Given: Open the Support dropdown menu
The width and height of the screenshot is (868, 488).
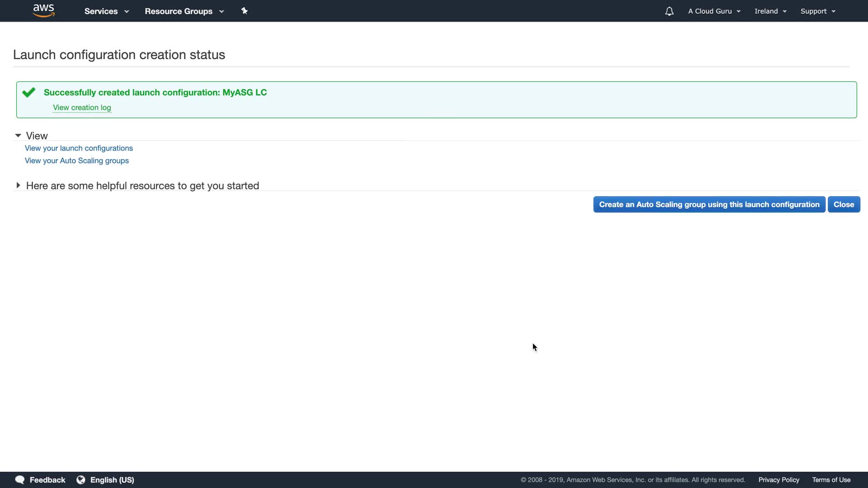Looking at the screenshot, I should click(817, 11).
